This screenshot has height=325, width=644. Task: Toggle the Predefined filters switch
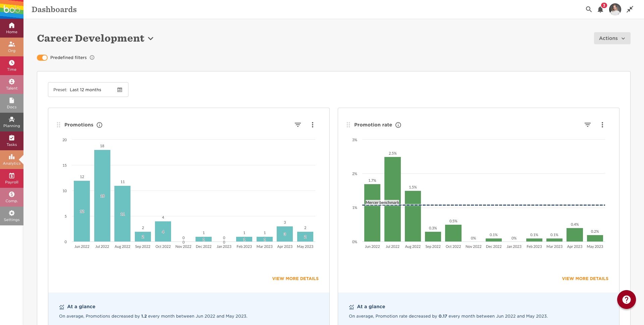42,58
